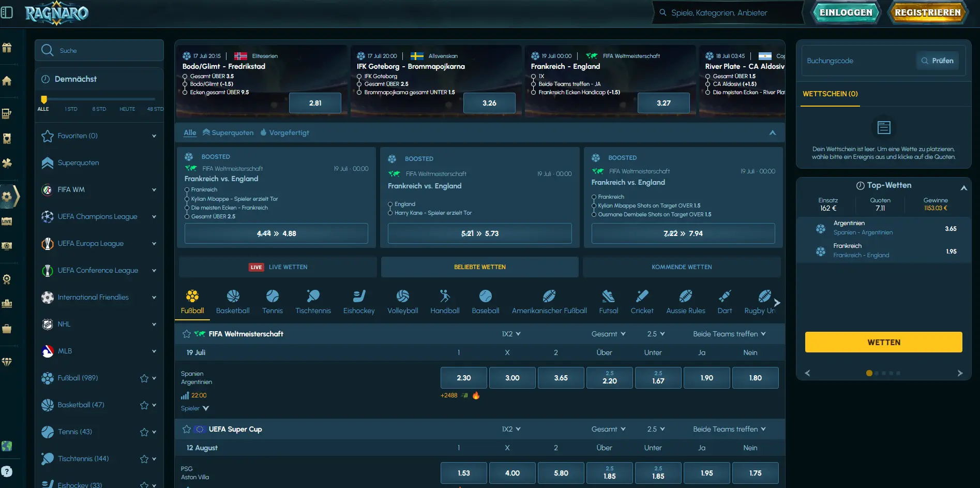Expand the Favoriten (0) section
This screenshot has width=980, height=488.
point(154,136)
